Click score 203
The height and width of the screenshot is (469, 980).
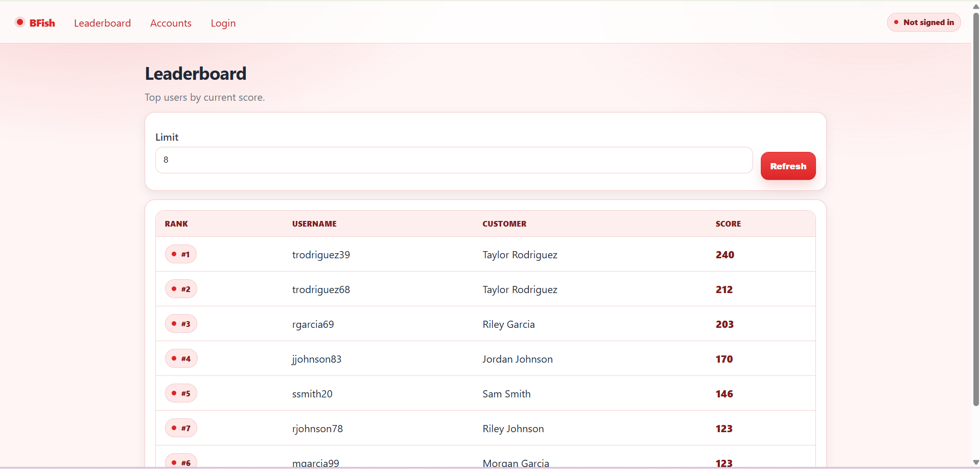(x=725, y=324)
